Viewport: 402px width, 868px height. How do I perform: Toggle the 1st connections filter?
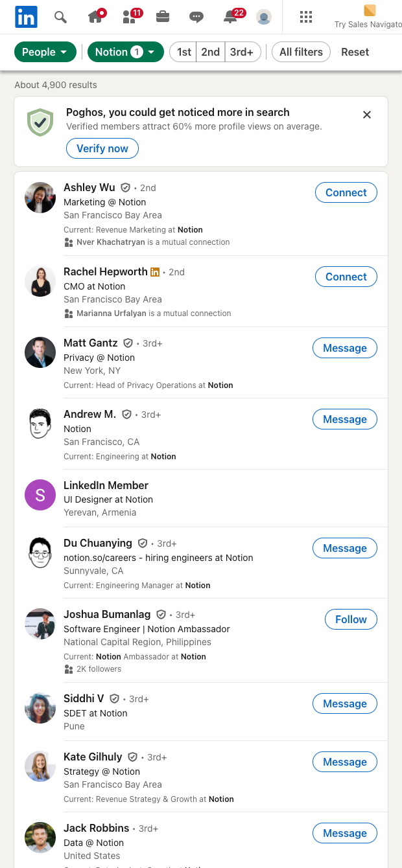(x=184, y=52)
